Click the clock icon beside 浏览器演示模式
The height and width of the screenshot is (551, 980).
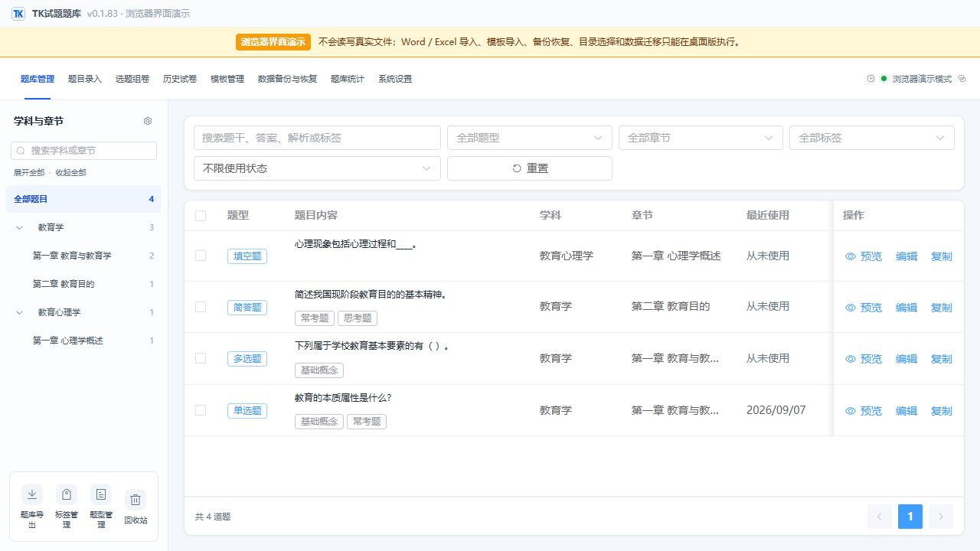pyautogui.click(x=871, y=79)
